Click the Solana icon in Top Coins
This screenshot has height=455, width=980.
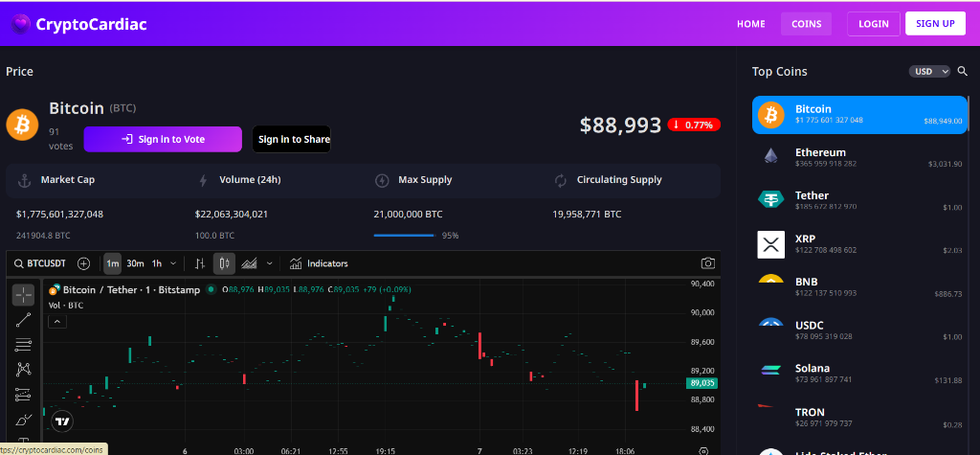click(770, 370)
